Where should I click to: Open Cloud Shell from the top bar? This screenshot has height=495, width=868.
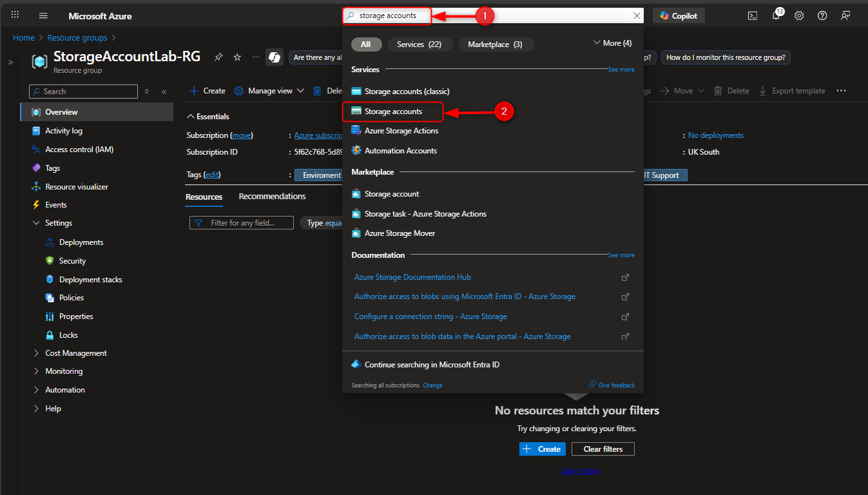click(x=752, y=15)
